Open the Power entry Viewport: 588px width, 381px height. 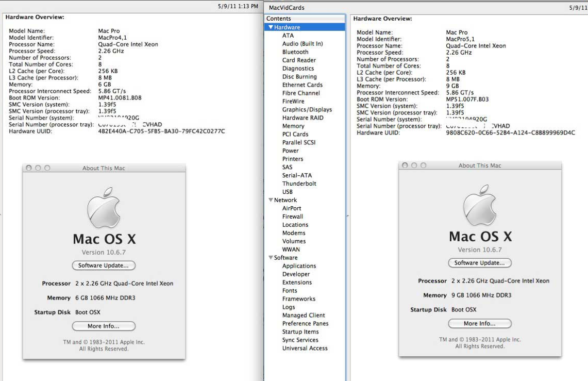pos(291,151)
